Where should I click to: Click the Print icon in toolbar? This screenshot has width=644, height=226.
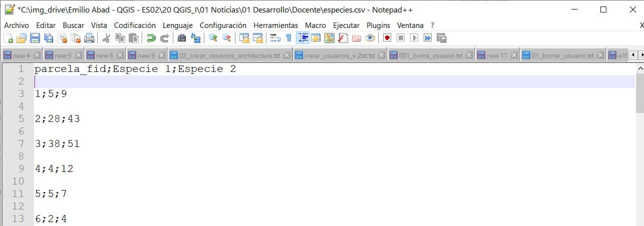click(x=89, y=38)
